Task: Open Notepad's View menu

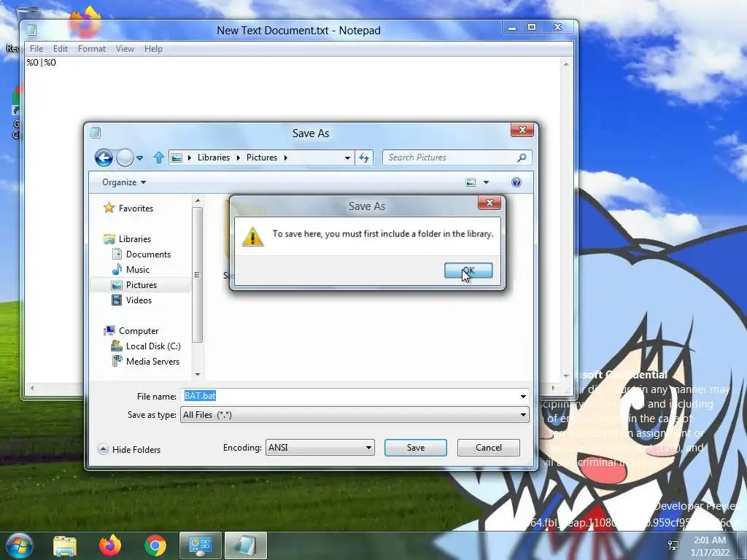Action: 125,49
